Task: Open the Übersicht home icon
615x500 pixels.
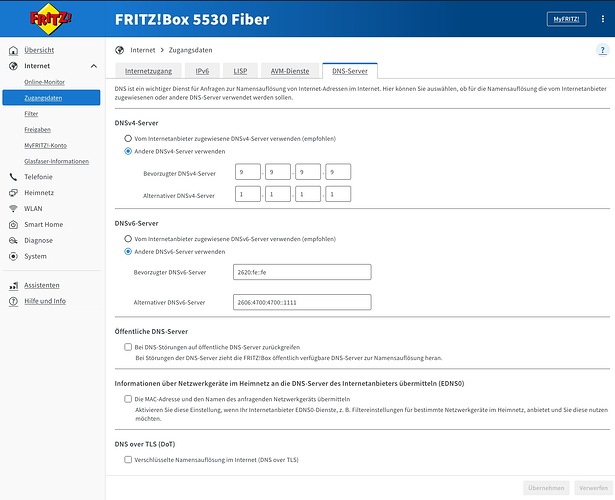Action: click(12, 49)
